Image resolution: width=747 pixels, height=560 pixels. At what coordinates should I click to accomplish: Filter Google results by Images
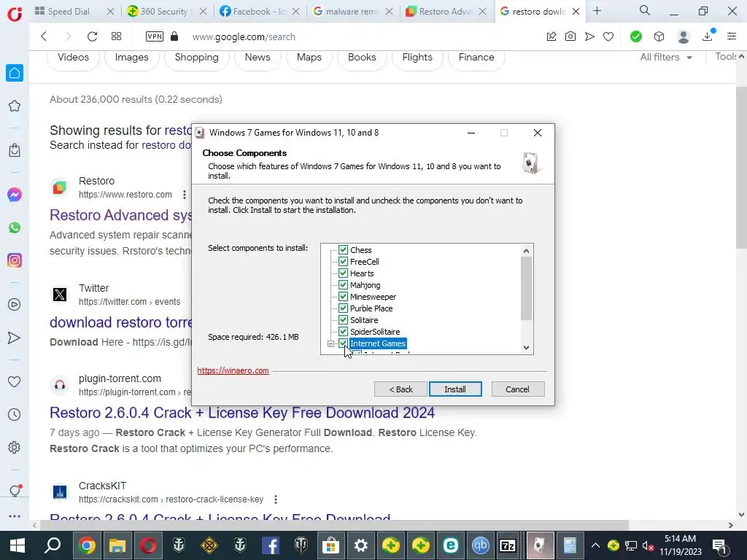pyautogui.click(x=131, y=58)
